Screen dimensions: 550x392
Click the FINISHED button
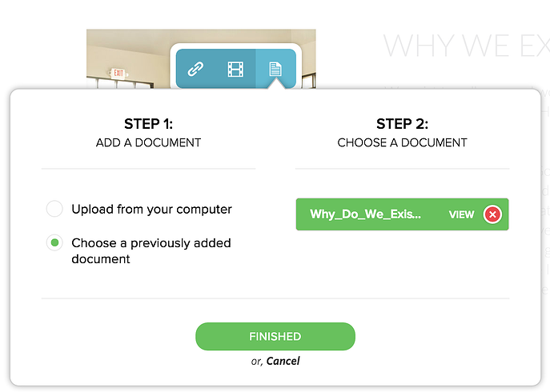(275, 337)
